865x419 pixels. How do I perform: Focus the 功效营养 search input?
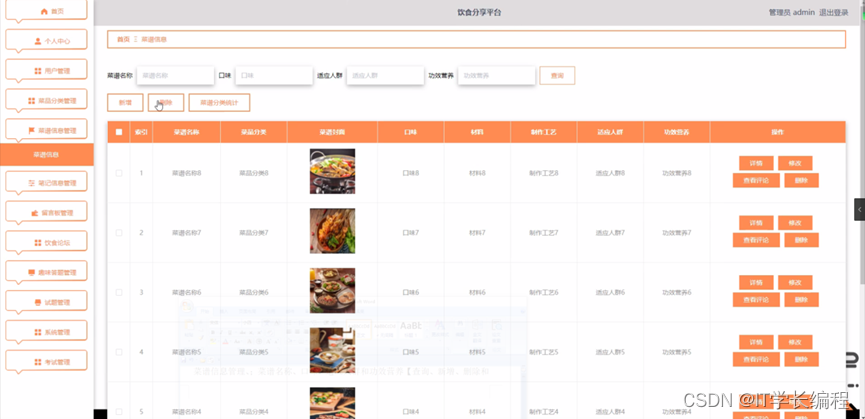point(496,76)
